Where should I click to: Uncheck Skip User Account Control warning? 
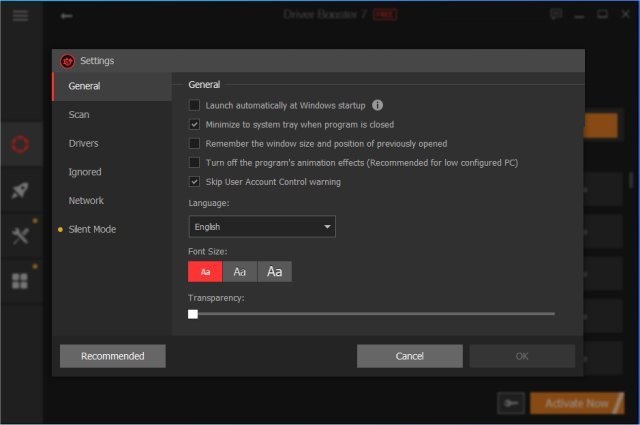tap(194, 182)
